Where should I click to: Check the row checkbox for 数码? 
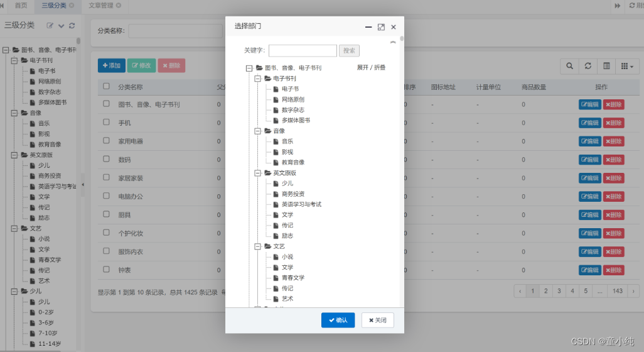(106, 159)
